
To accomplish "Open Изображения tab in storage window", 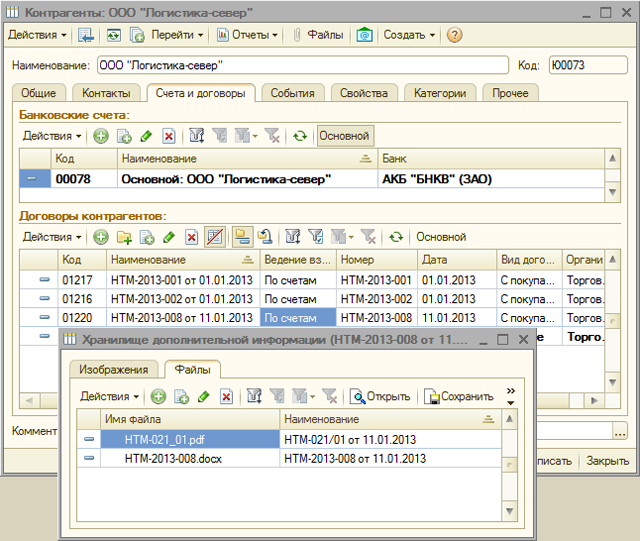I will coord(113,370).
